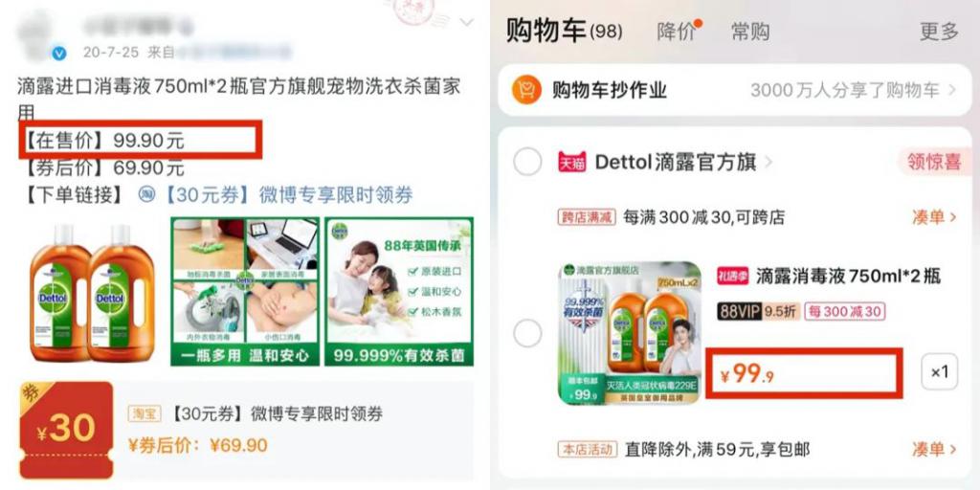Screen dimensions: 980x490
Task: Tap the 领惊喜 surprise button
Action: [934, 162]
